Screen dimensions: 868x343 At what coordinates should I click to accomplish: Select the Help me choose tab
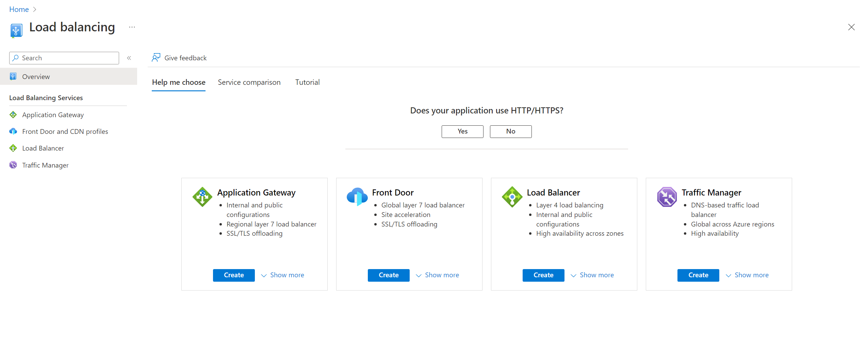coord(179,82)
